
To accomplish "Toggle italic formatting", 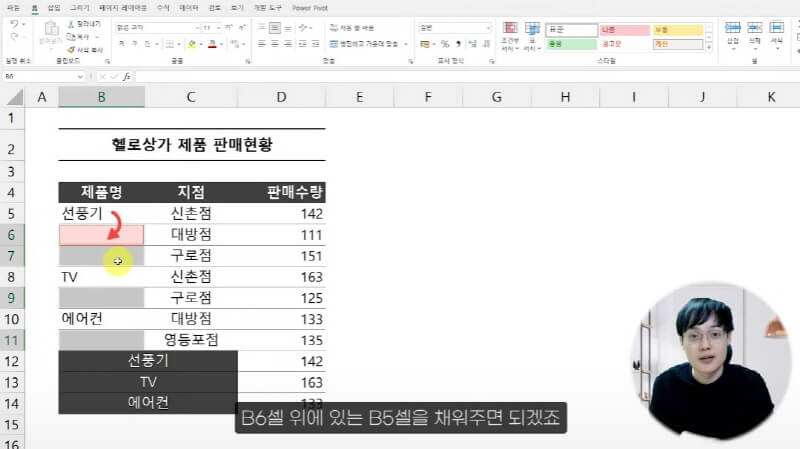I will point(134,44).
